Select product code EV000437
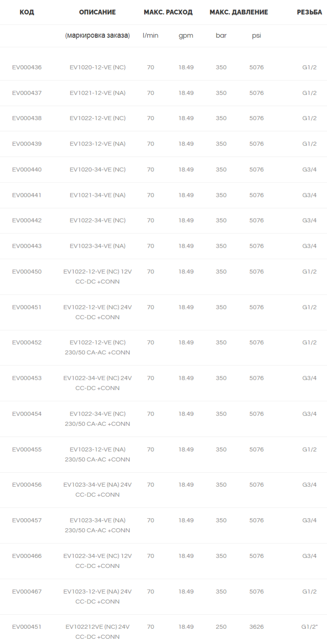 [x=27, y=93]
